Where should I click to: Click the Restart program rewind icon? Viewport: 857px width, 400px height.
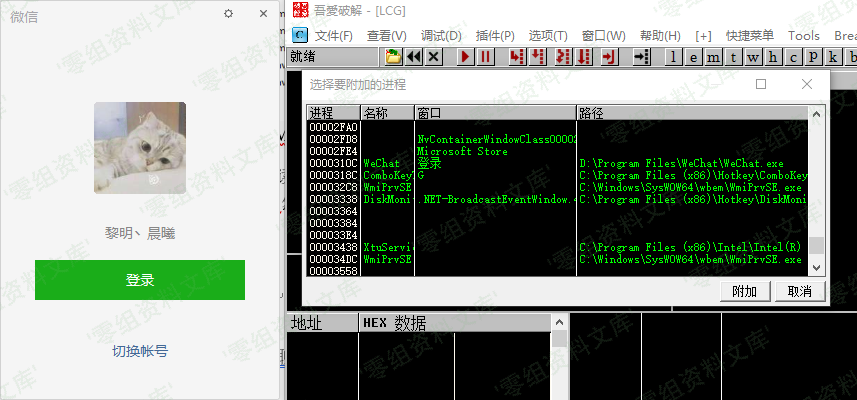[414, 57]
